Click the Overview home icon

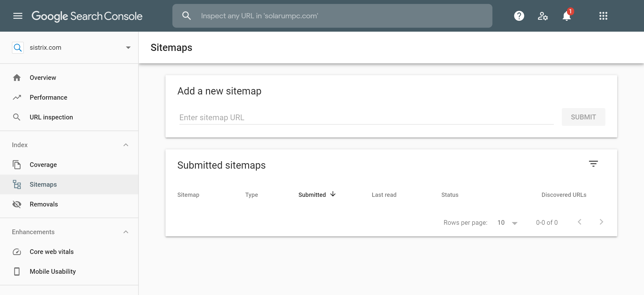(x=17, y=78)
